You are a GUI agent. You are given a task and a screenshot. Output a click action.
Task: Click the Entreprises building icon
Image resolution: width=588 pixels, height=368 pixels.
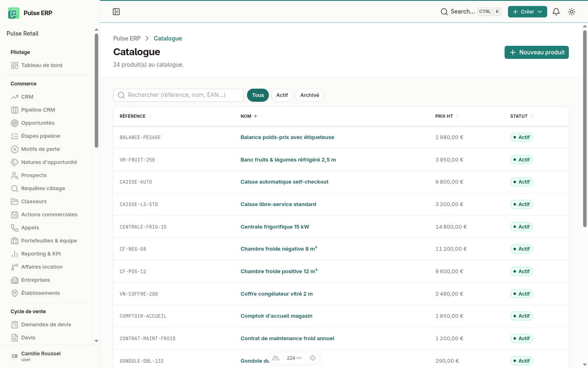coord(15,280)
